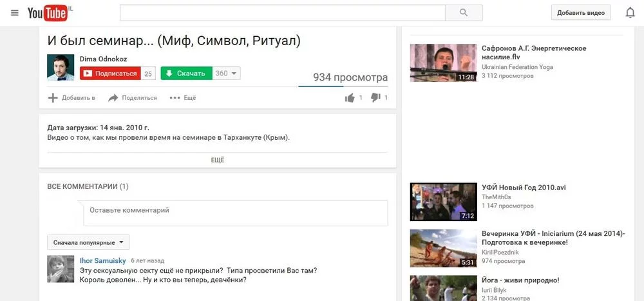Open УФЙ Новый Год 2010.avi title

[x=524, y=188]
